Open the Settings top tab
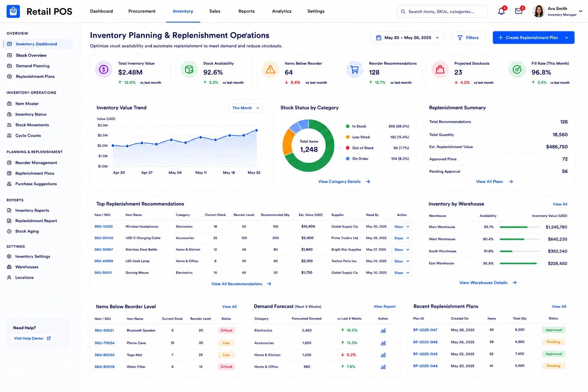 click(x=316, y=11)
